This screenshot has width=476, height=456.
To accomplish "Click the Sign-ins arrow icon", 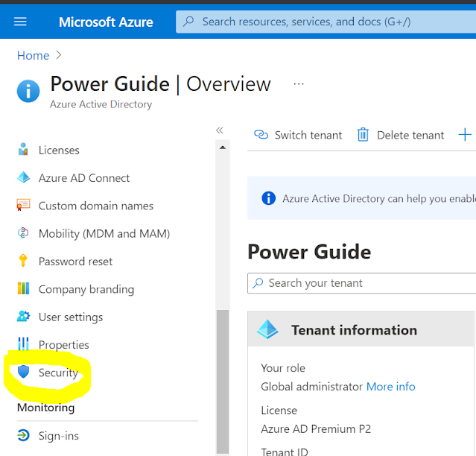I will tap(23, 435).
